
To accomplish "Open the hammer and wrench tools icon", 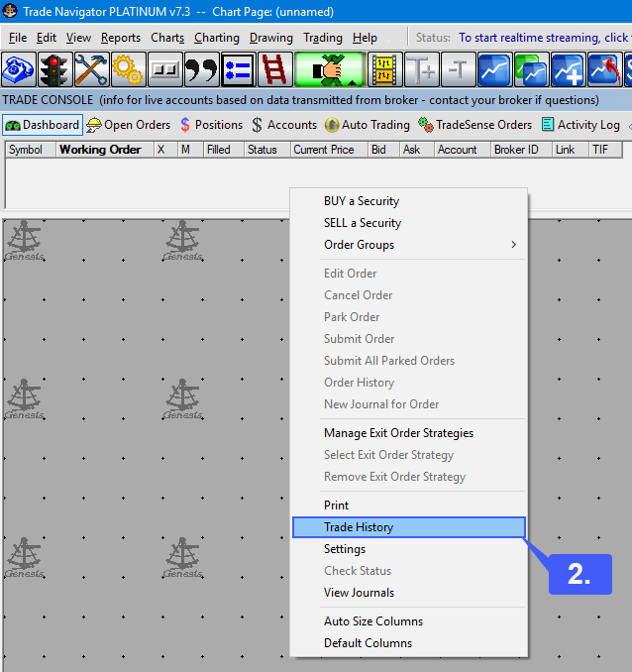I will pos(91,69).
